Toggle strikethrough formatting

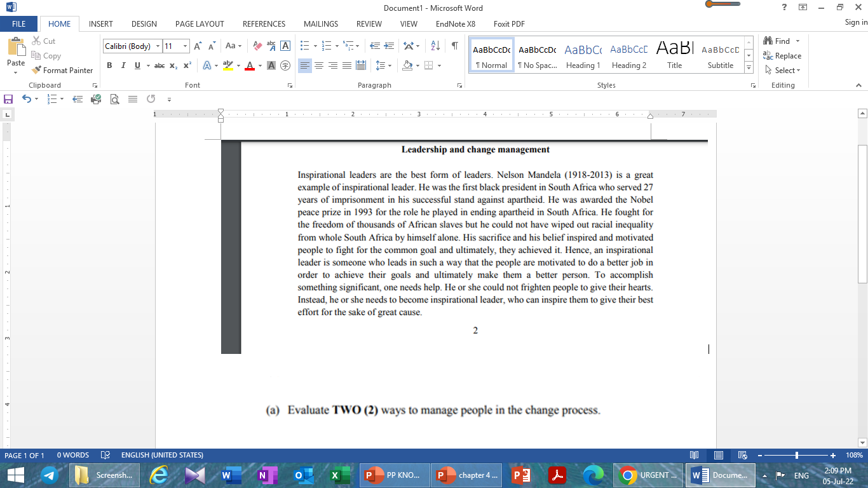[x=159, y=65]
